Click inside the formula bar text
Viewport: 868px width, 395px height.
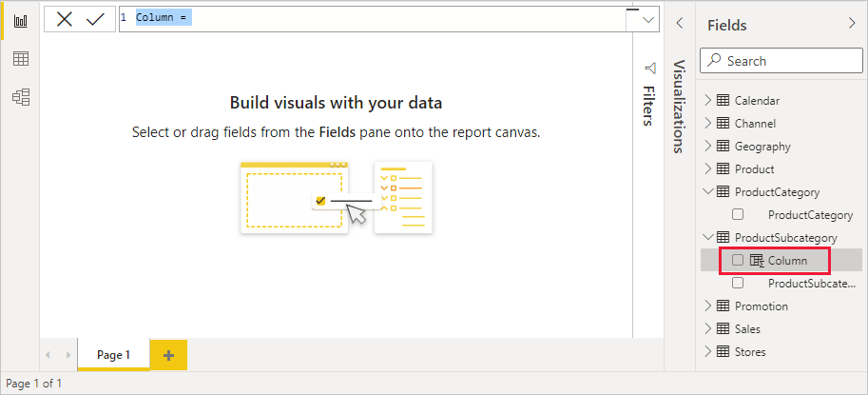[380, 18]
